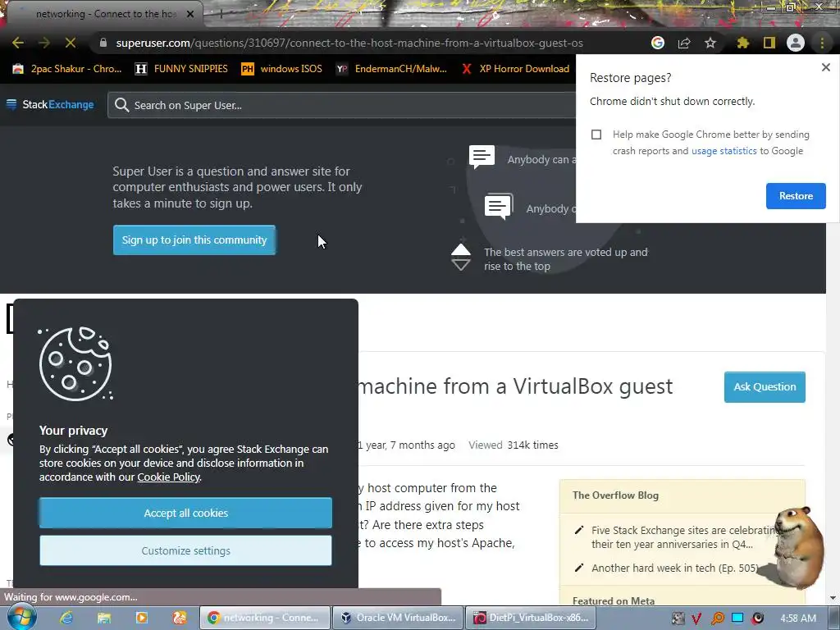
Task: Click the site lock icon
Action: [103, 43]
